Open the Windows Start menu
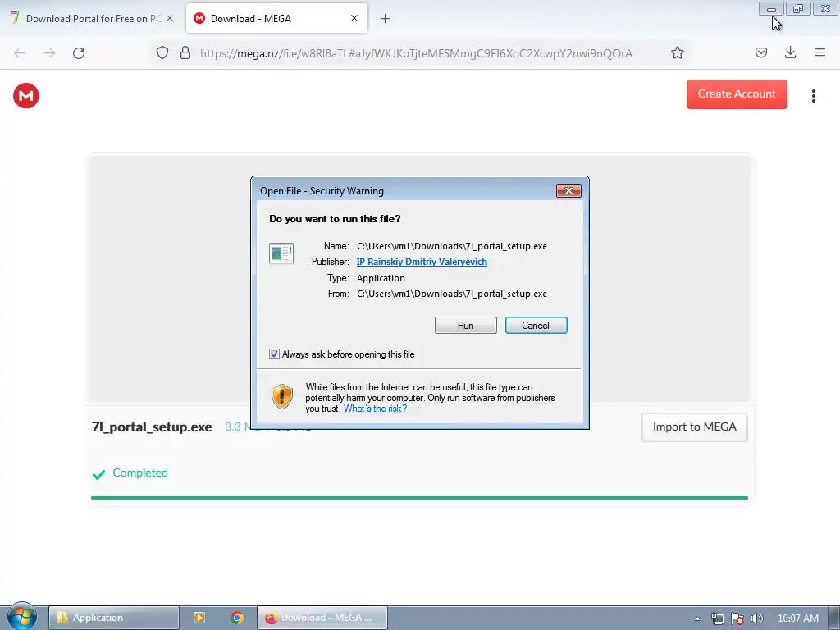This screenshot has height=630, width=840. click(21, 617)
